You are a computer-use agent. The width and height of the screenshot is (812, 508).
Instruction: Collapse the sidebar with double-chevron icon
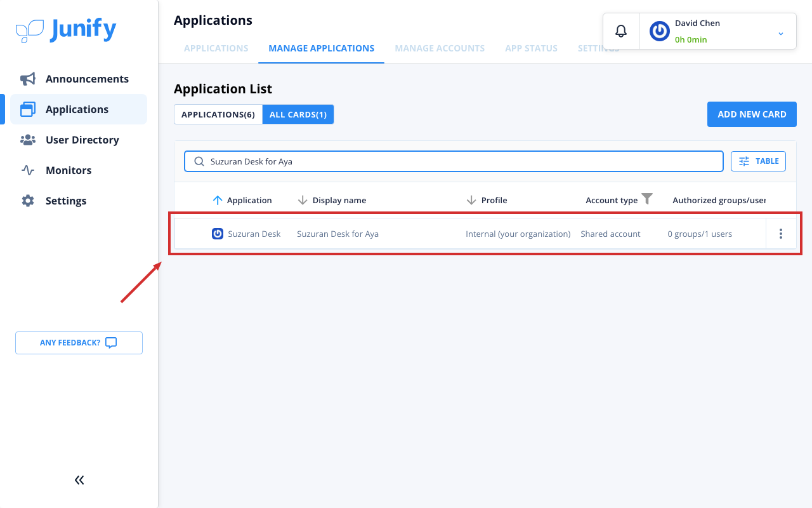coord(79,480)
